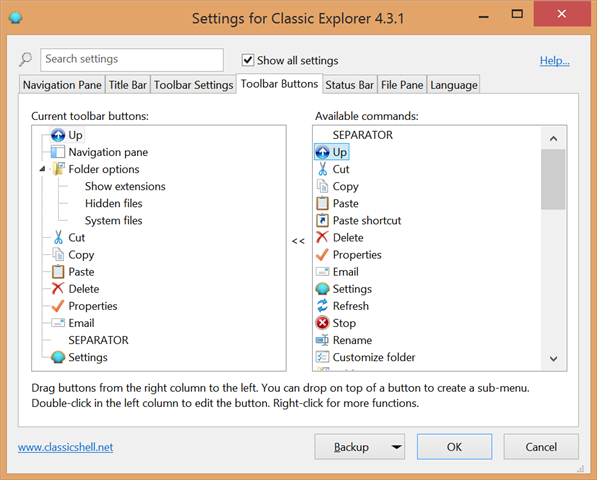Click the search magnifier icon

[x=26, y=59]
